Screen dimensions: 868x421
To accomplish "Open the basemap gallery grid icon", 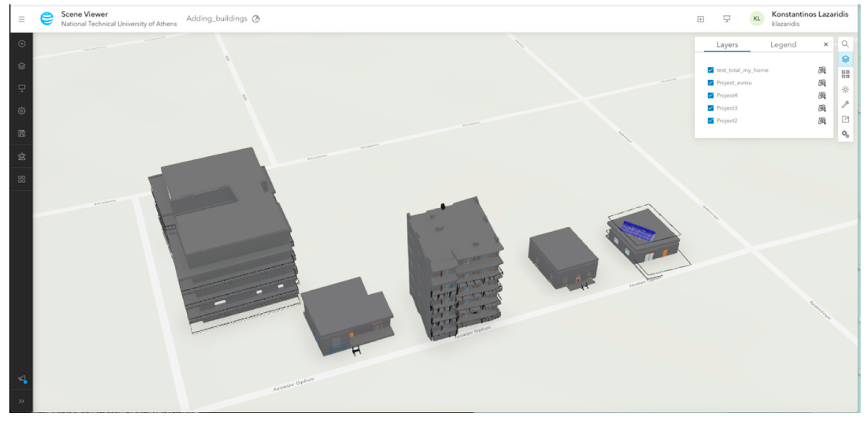I will [x=845, y=74].
